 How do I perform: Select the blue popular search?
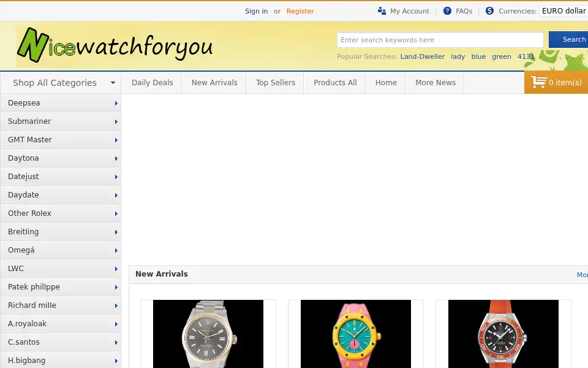478,56
